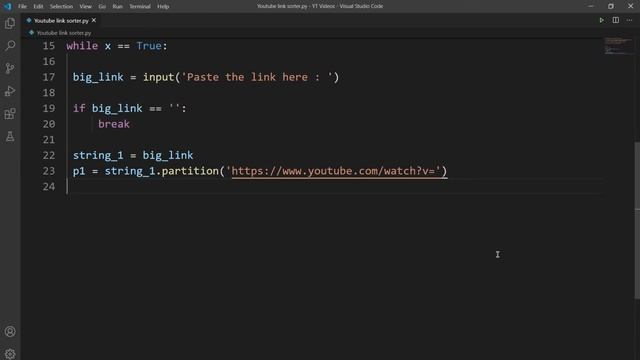Open the View menu
640x360 pixels.
click(x=85, y=6)
